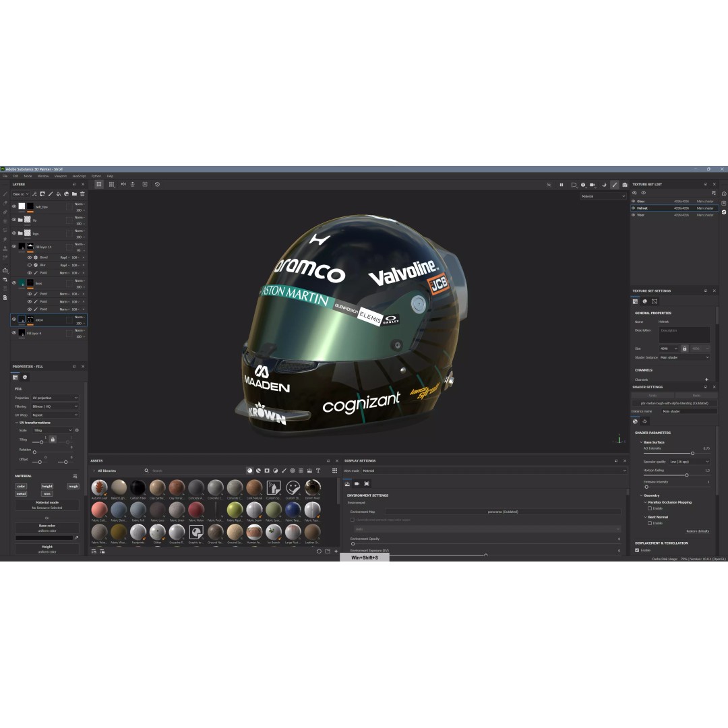Add smart material via the sphere icon in Layers
The height and width of the screenshot is (728, 728).
66,194
